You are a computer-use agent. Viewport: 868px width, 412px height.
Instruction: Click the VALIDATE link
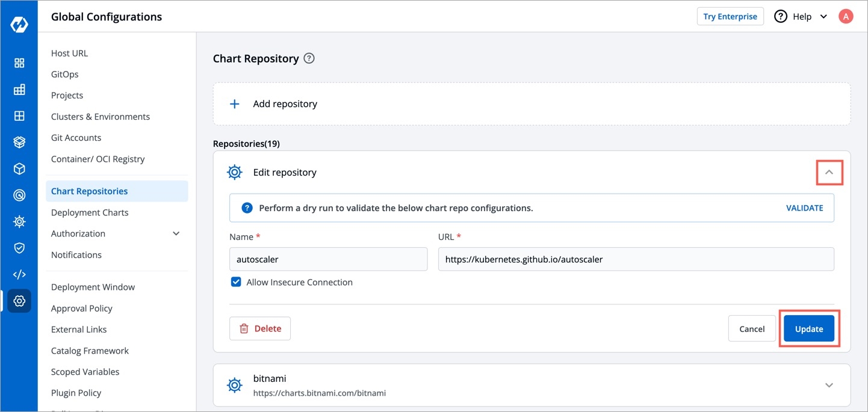pos(804,208)
